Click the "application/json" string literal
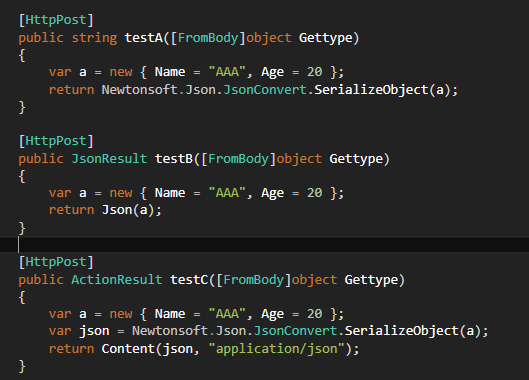The height and width of the screenshot is (380, 529). tap(277, 349)
